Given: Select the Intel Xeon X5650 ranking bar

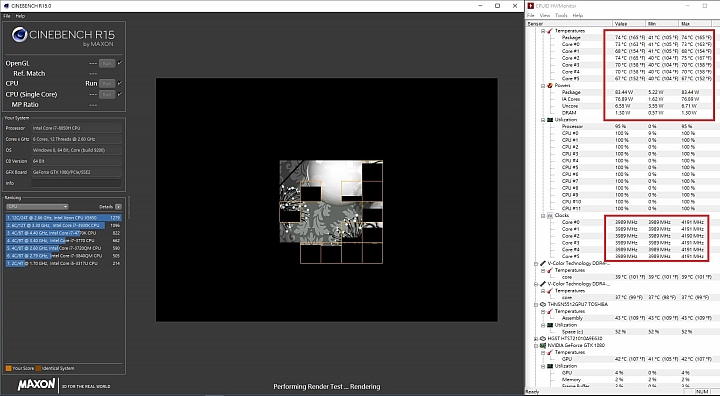Looking at the screenshot, I should [x=64, y=218].
